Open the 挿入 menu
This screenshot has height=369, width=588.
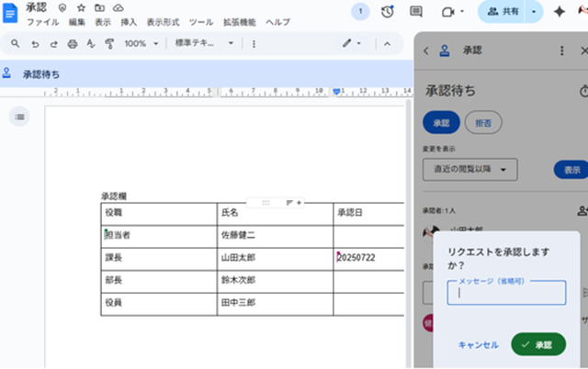[129, 21]
